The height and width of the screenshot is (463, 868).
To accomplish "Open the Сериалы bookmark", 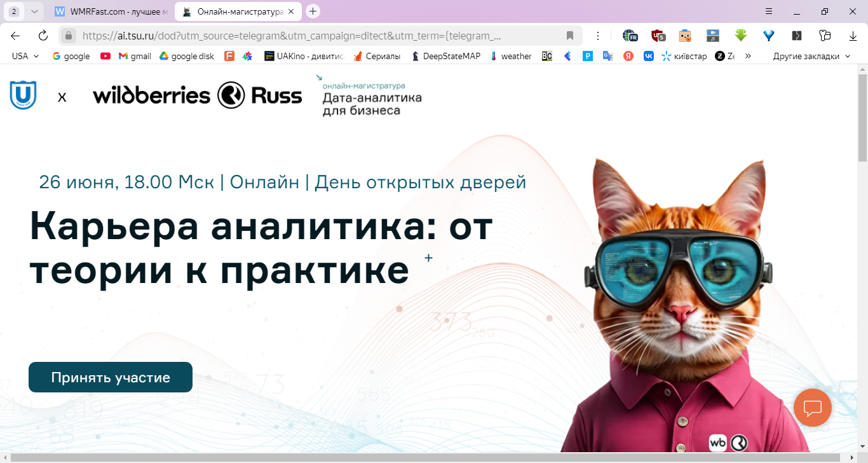I will pos(377,56).
